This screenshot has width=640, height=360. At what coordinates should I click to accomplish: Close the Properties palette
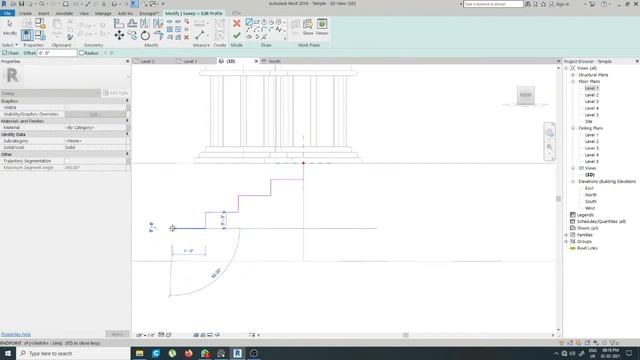[127, 61]
